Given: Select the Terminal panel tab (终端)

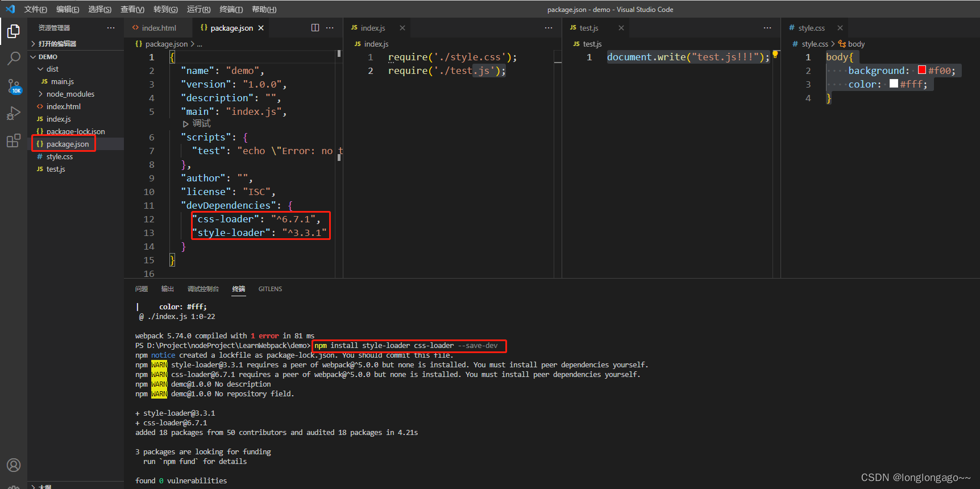Looking at the screenshot, I should tap(239, 289).
